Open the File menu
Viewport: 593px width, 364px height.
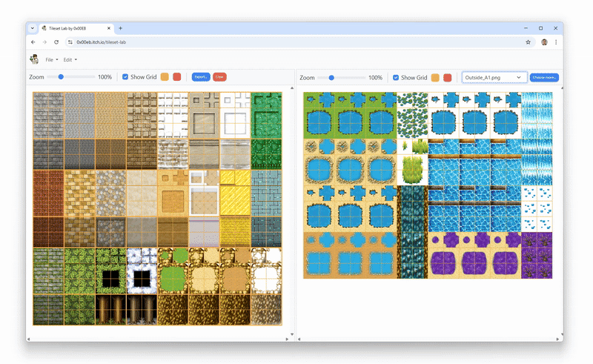[x=52, y=60]
